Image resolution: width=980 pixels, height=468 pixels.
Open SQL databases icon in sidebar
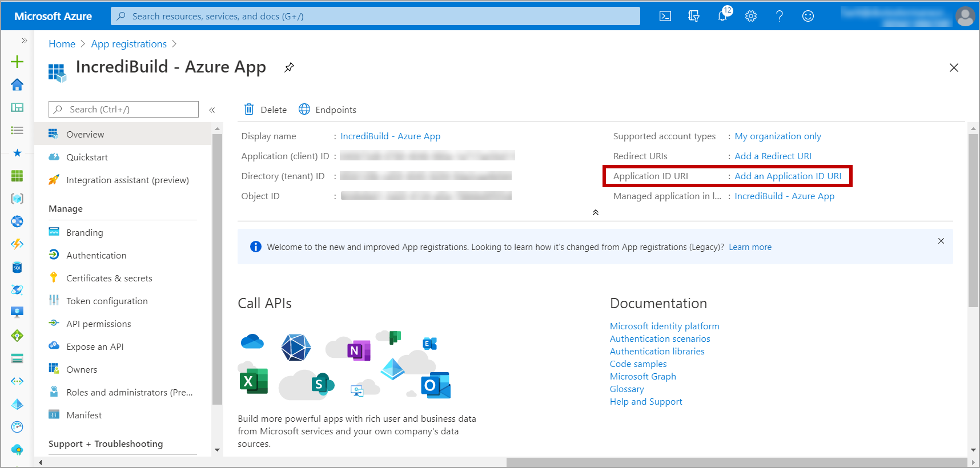tap(17, 267)
